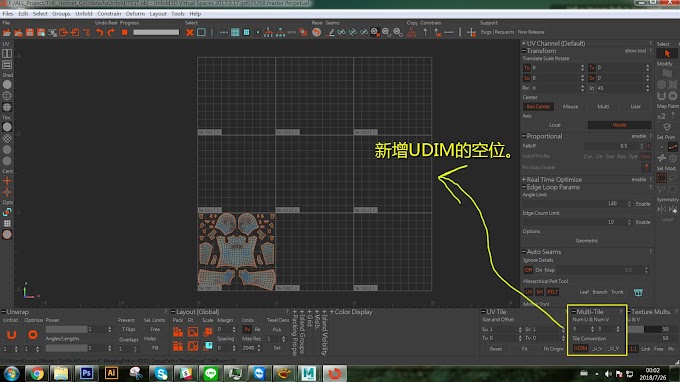
Task: Select the arrow tool in Select panel
Action: coord(667,54)
